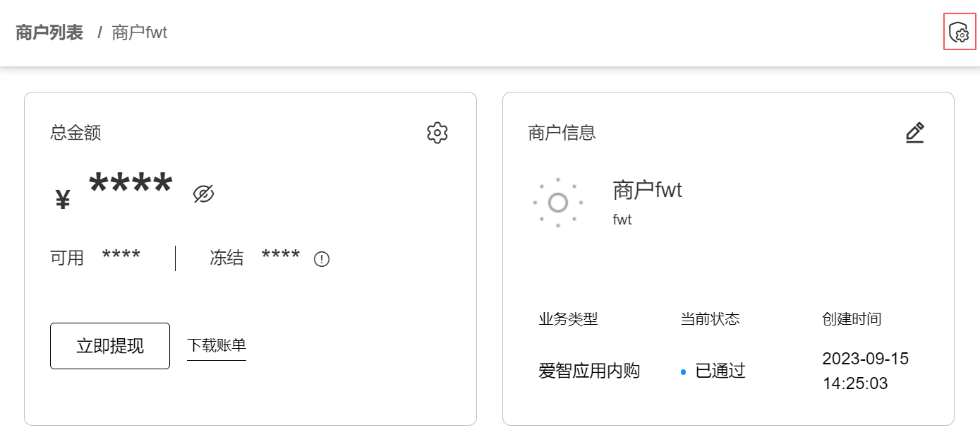Toggle visibility of the masked total amount

pos(205,192)
